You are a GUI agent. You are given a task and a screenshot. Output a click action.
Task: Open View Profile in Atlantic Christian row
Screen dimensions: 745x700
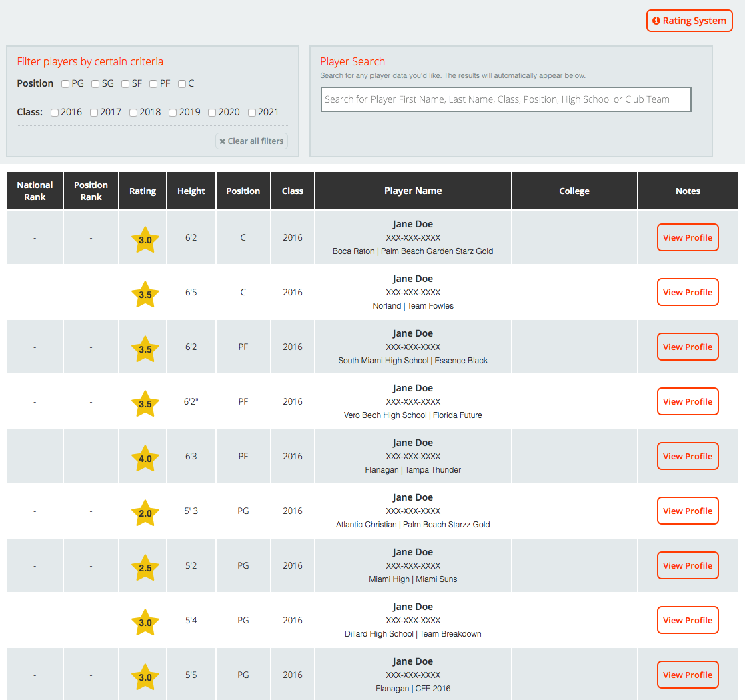[688, 511]
